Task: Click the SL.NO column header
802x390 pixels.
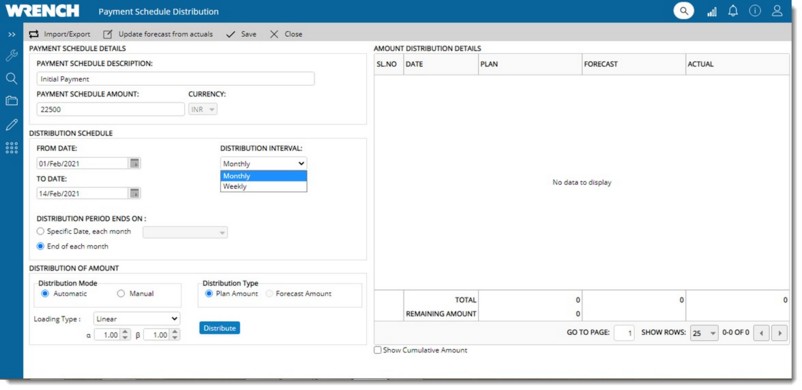Action: (389, 64)
